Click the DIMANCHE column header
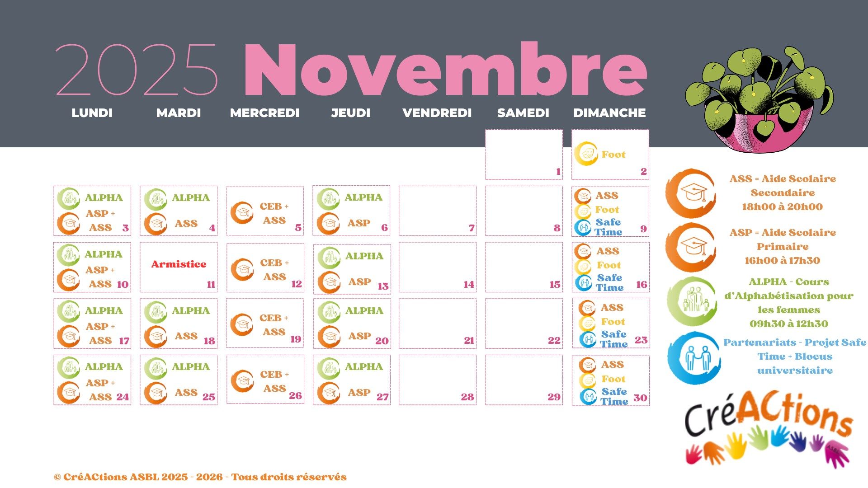This screenshot has width=868, height=488. (x=609, y=113)
